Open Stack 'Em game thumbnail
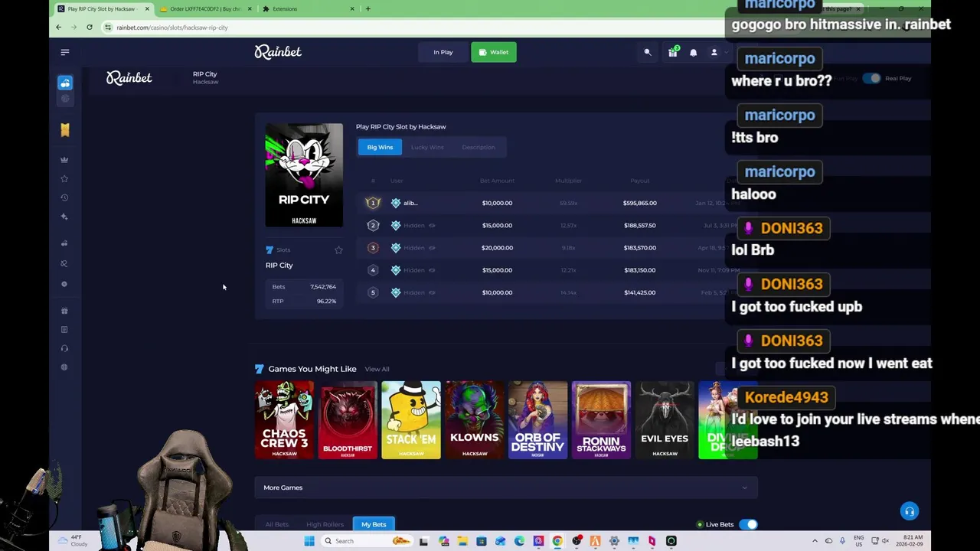 tap(411, 420)
